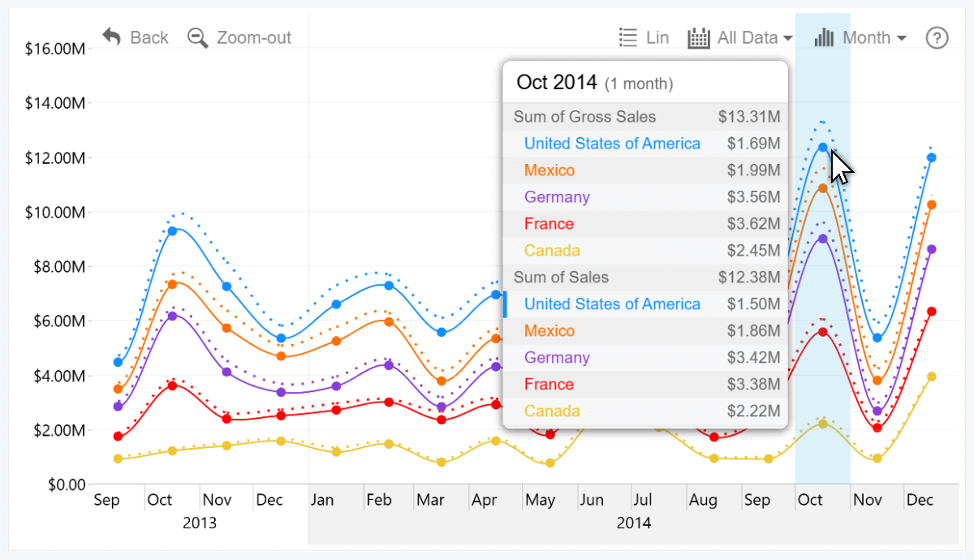Toggle the Lin scale setting
The height and width of the screenshot is (560, 974).
pyautogui.click(x=657, y=37)
